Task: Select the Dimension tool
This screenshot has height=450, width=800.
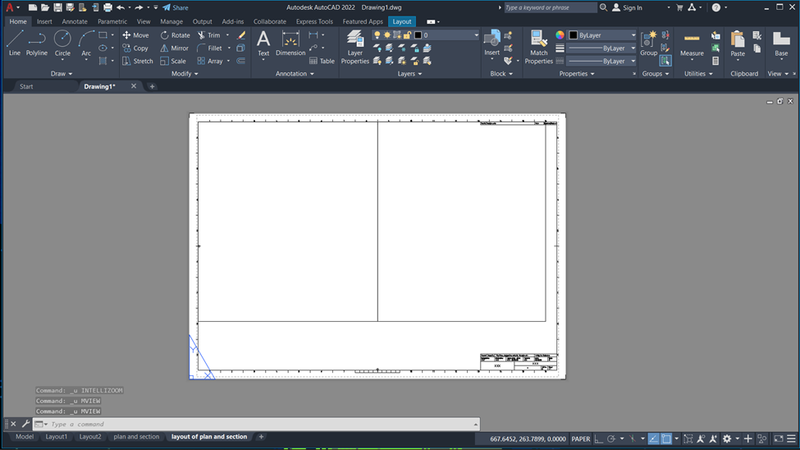Action: tap(290, 43)
